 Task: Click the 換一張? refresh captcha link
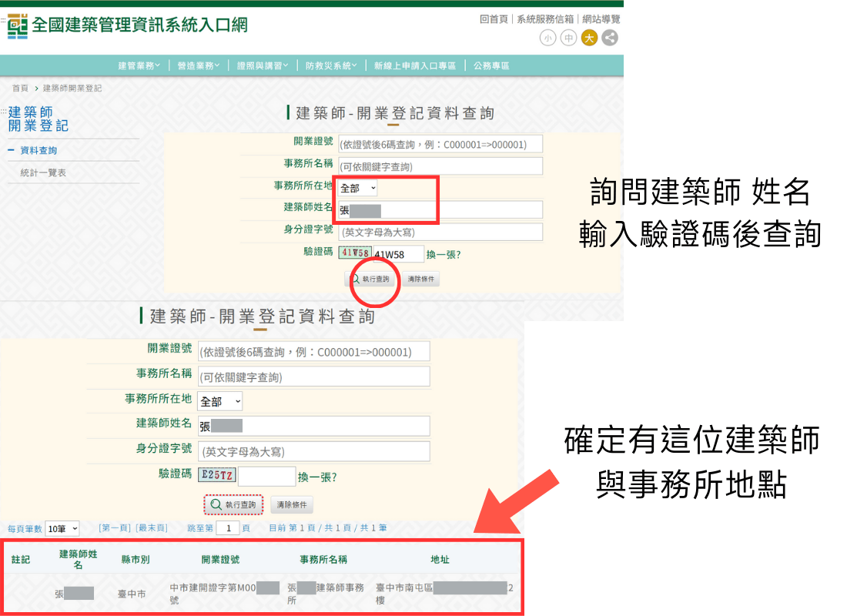click(x=444, y=254)
